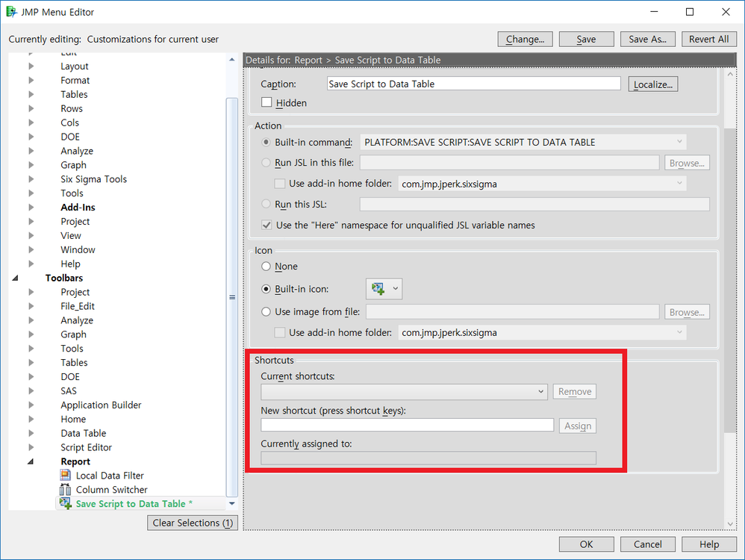Image resolution: width=745 pixels, height=560 pixels.
Task: Click the details panel vertical scrollbar
Action: click(x=730, y=280)
